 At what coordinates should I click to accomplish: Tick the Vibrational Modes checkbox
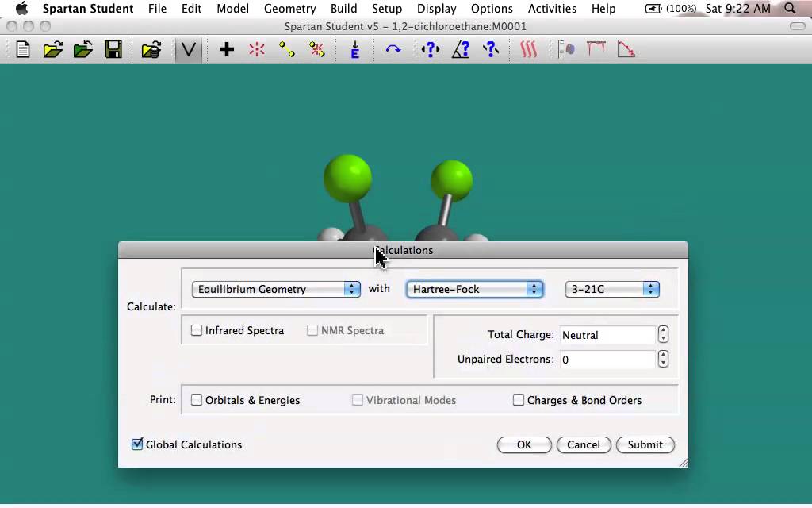coord(358,400)
